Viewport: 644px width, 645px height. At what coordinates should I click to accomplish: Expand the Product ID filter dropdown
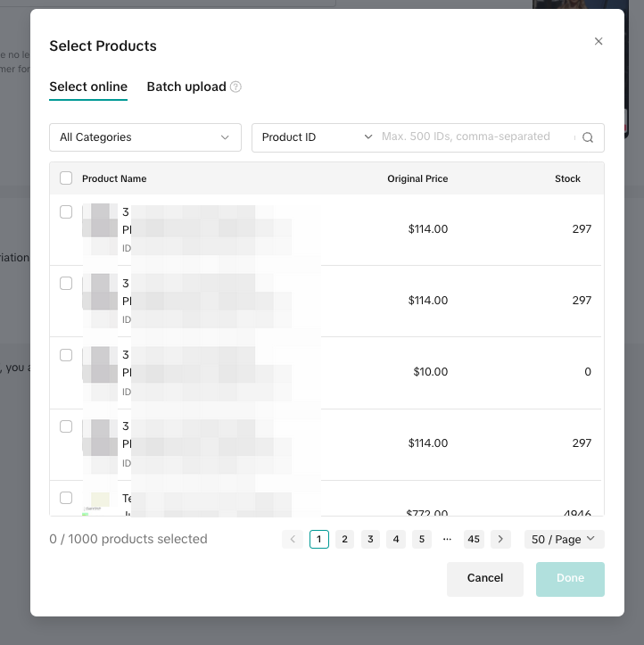317,137
